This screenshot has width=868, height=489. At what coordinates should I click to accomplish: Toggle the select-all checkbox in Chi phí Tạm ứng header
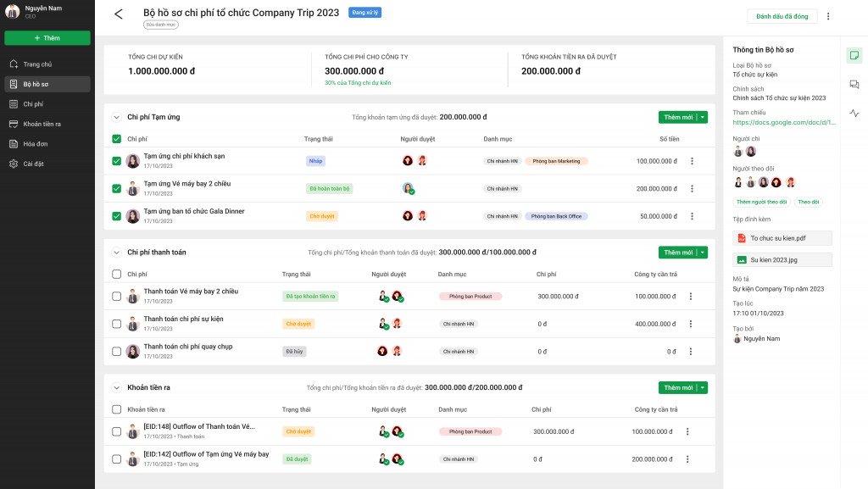click(116, 139)
